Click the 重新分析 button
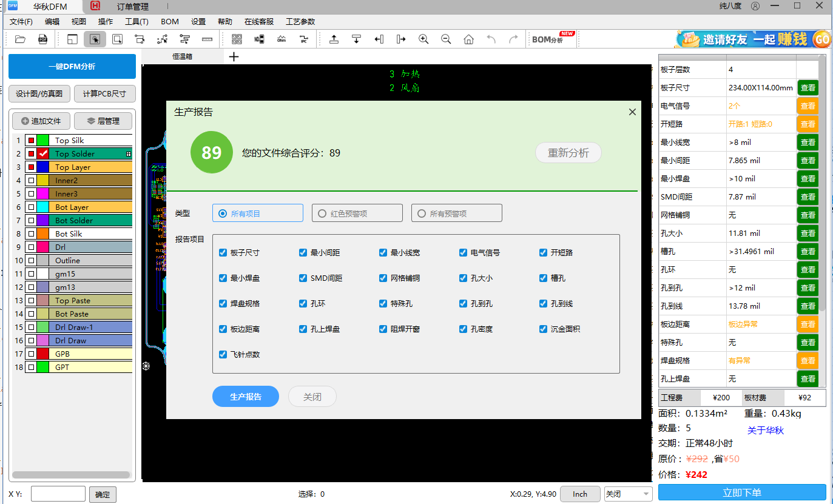833x504 pixels. [x=568, y=153]
